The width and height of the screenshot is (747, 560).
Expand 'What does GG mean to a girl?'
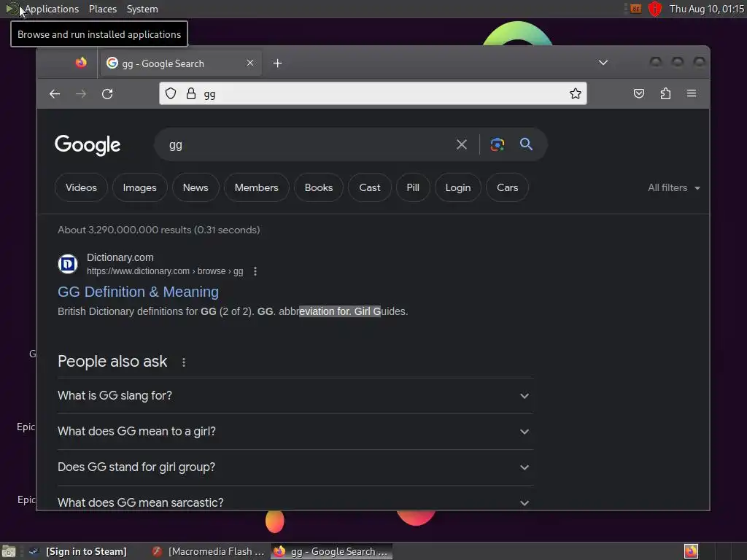pos(295,432)
